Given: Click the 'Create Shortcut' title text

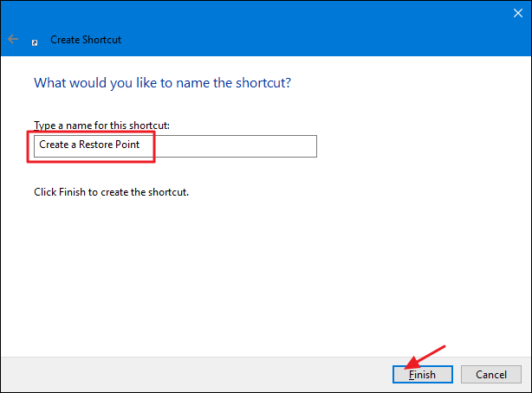Looking at the screenshot, I should tap(86, 40).
